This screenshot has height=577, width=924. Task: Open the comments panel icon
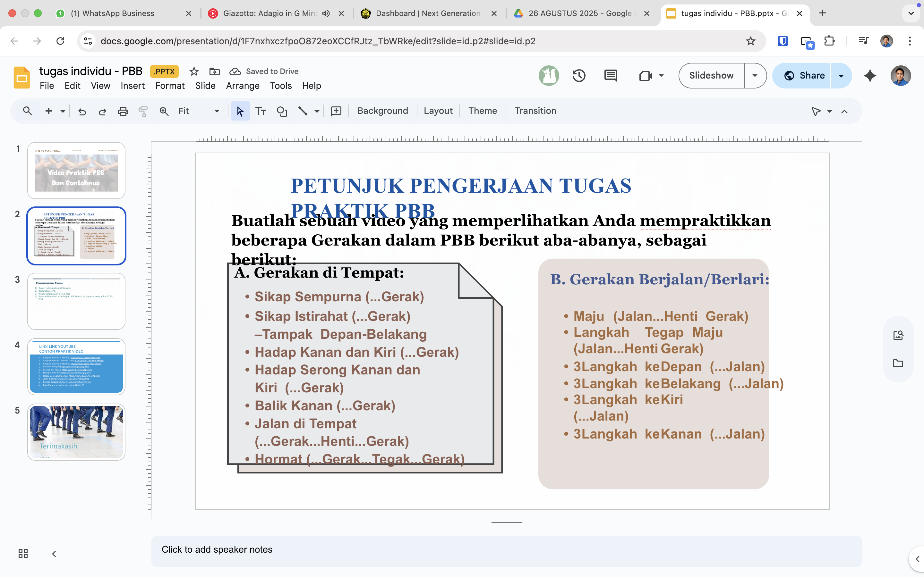[x=611, y=76]
